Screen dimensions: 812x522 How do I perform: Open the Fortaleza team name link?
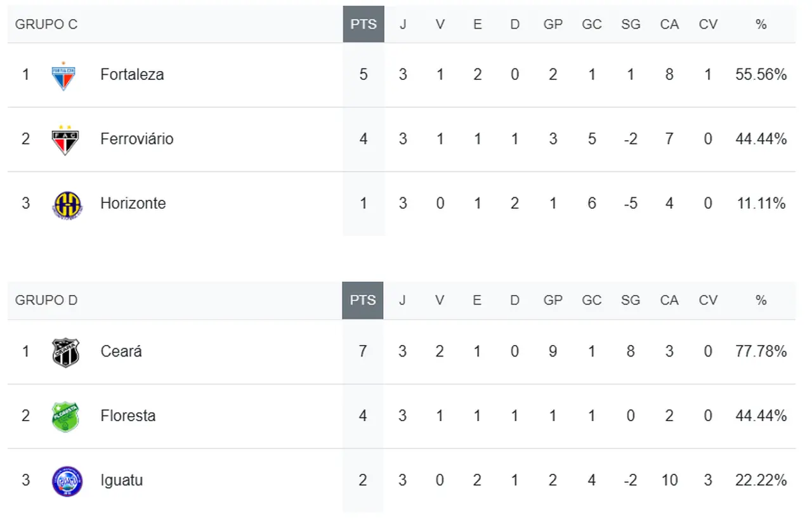tap(132, 74)
